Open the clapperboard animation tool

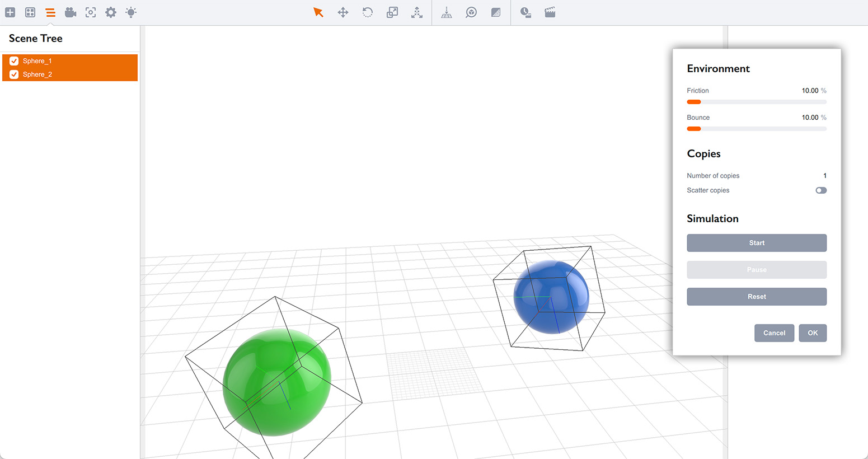click(x=550, y=12)
